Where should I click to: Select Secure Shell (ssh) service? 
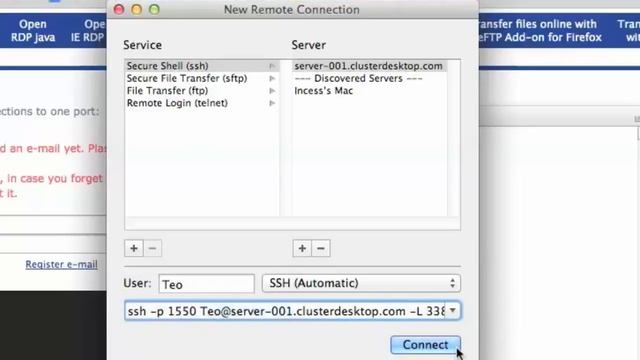pos(202,66)
